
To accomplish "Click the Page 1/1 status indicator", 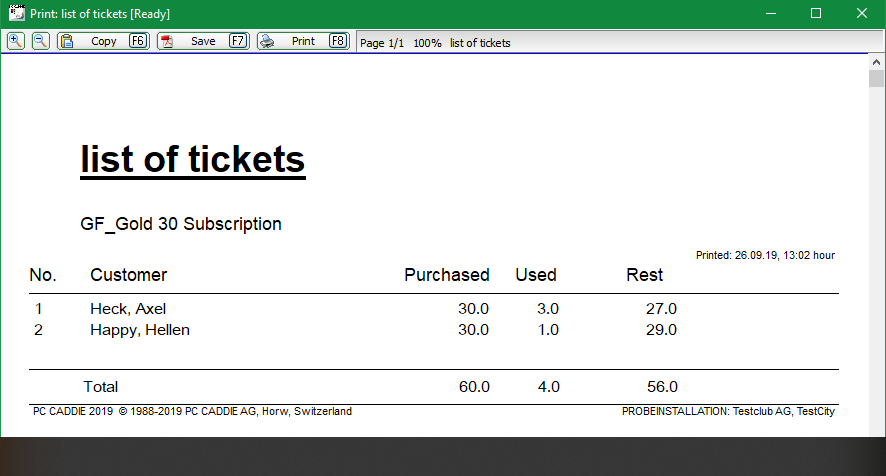I will (x=382, y=43).
